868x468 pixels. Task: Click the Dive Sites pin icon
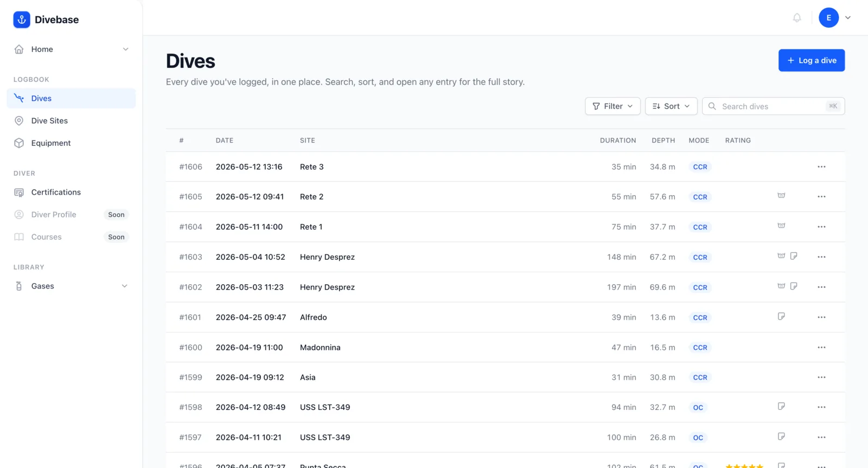pos(19,121)
